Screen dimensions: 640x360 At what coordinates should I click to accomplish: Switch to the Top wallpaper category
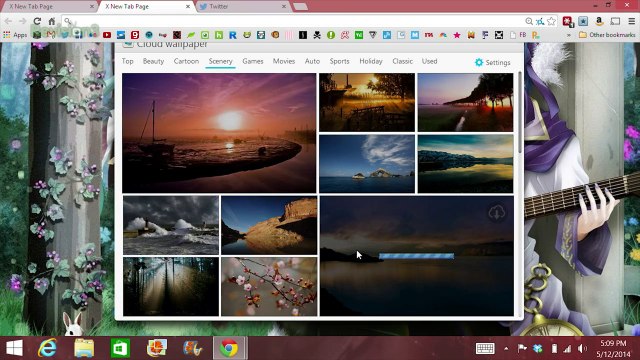point(127,61)
